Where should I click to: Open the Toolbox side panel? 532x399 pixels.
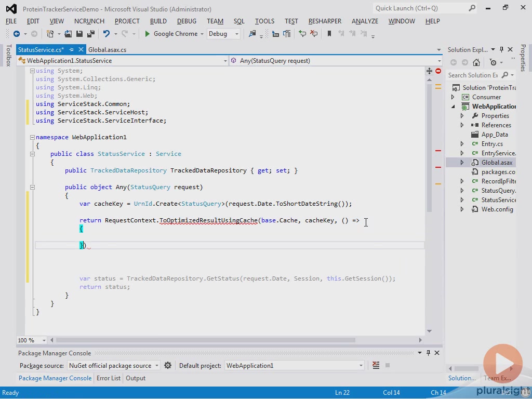tap(8, 55)
